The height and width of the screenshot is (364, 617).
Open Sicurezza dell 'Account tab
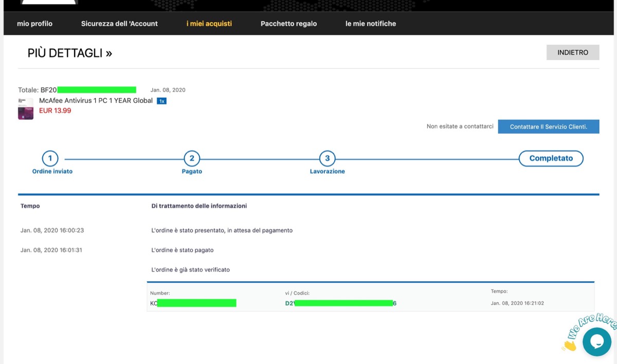[x=119, y=24]
